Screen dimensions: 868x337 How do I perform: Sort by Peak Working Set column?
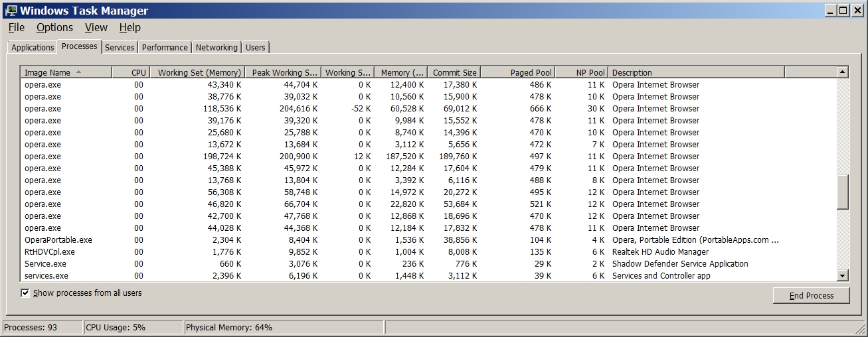pos(283,72)
